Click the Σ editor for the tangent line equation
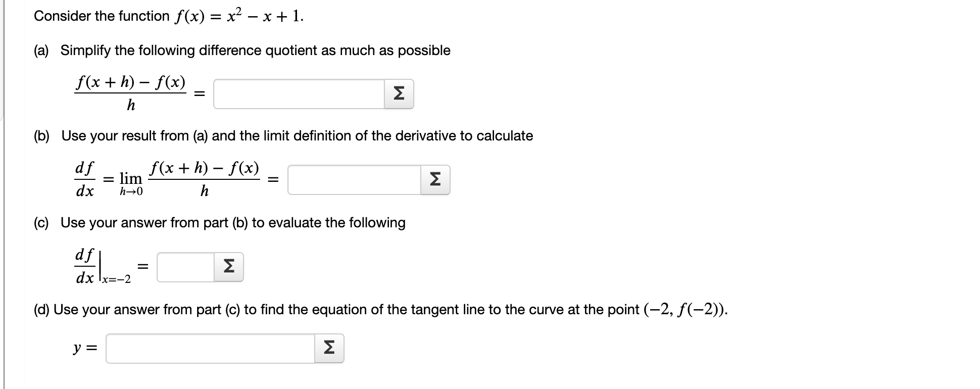This screenshot has width=980, height=389. [329, 349]
